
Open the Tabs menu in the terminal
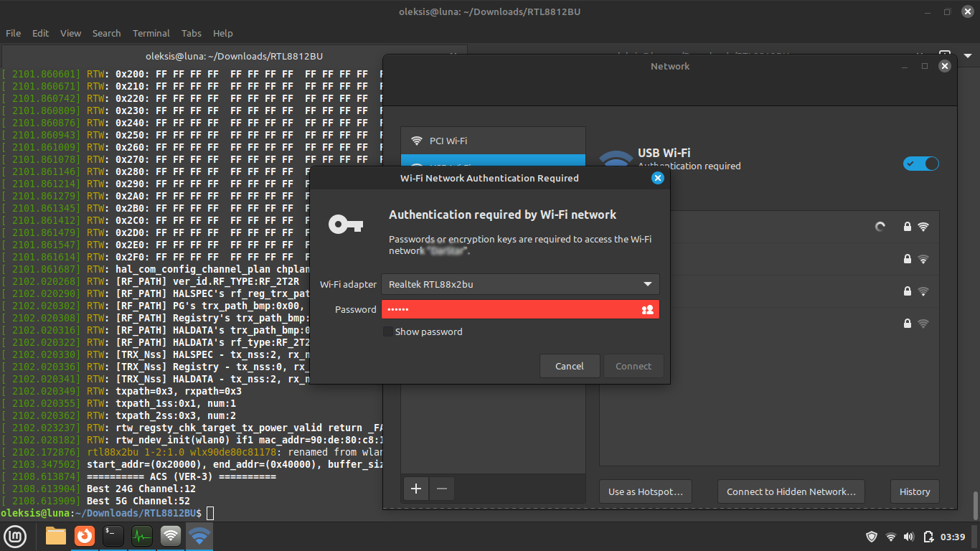[192, 33]
